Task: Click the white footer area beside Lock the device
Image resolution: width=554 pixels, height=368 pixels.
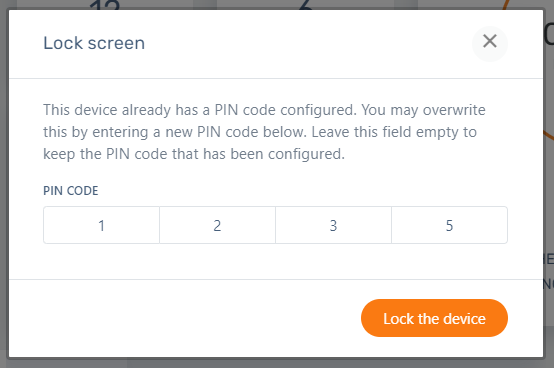Action: click(x=184, y=318)
